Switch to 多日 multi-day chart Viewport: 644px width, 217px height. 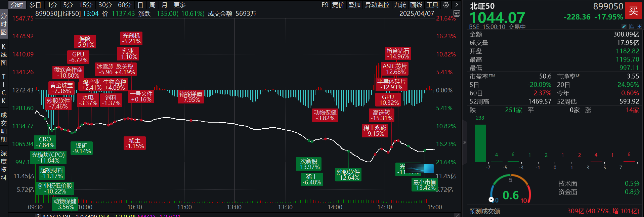click(35, 5)
